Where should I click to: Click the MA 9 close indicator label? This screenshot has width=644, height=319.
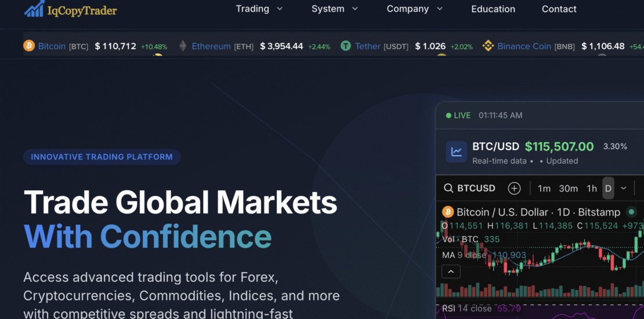point(464,255)
